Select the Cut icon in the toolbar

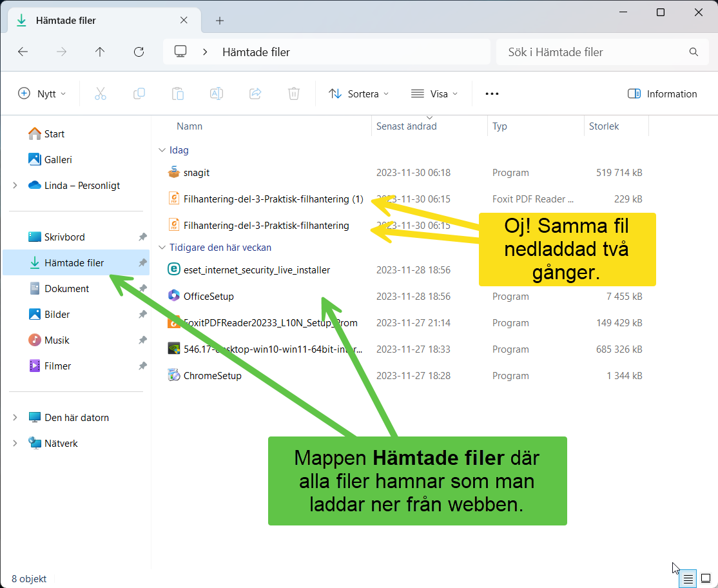(x=101, y=93)
